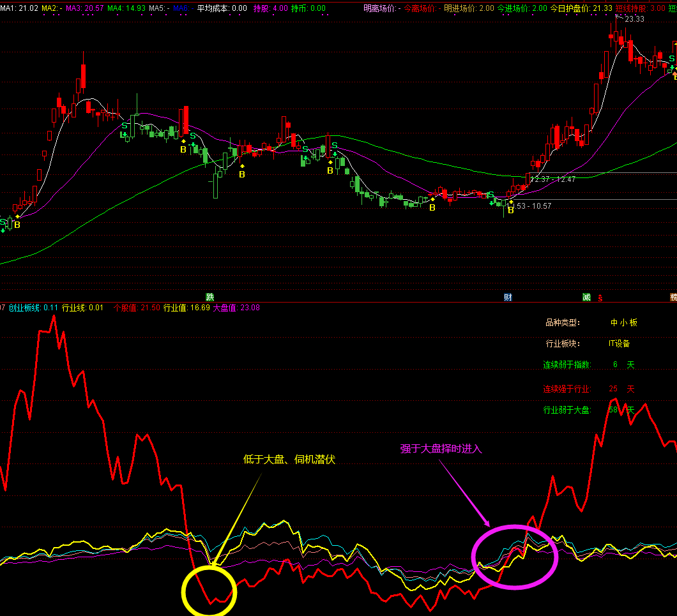Click the blue 财 event marker
677x616 pixels.
[508, 297]
